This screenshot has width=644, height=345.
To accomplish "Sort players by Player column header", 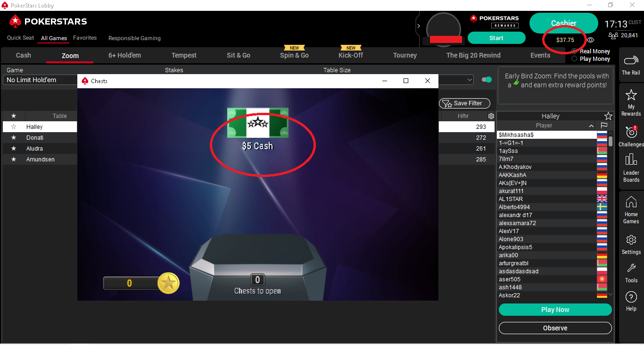I will pyautogui.click(x=544, y=126).
